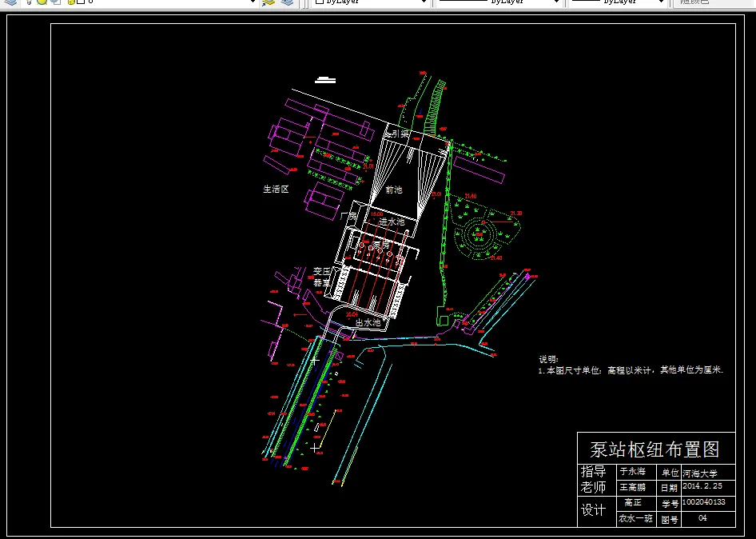This screenshot has width=756, height=539.
Task: Select the 单位 cell
Action: tap(670, 473)
